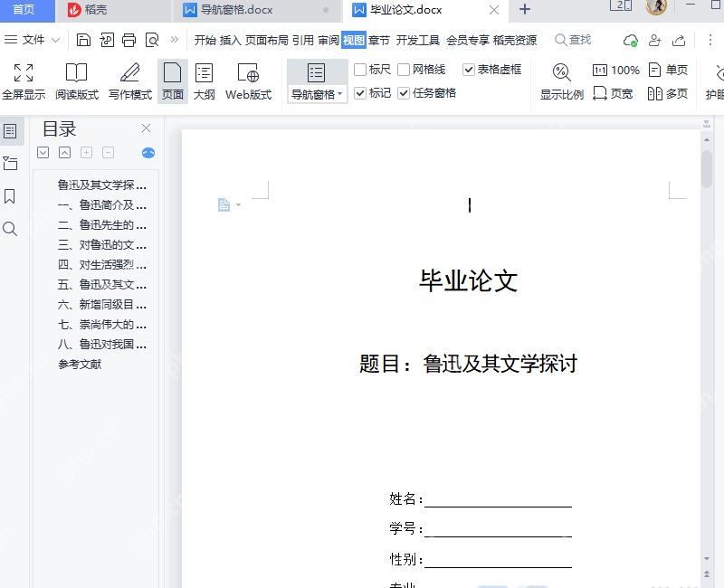Jump to heading 四、对生活强烈
The width and height of the screenshot is (724, 588).
pyautogui.click(x=101, y=264)
